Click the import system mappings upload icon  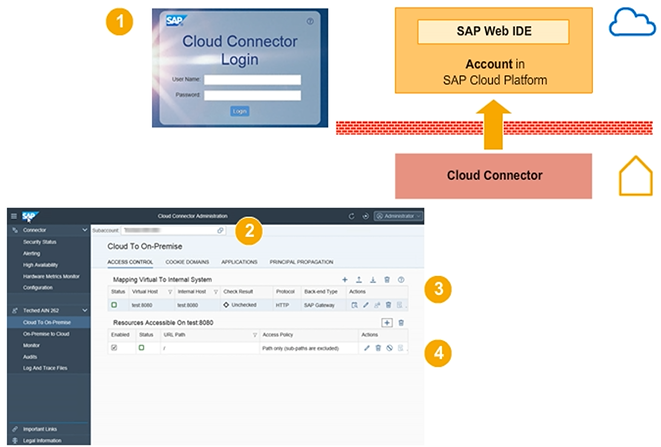click(359, 280)
